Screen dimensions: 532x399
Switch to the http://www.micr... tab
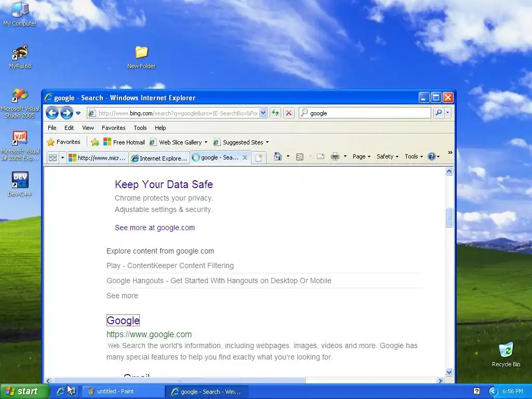coord(97,158)
